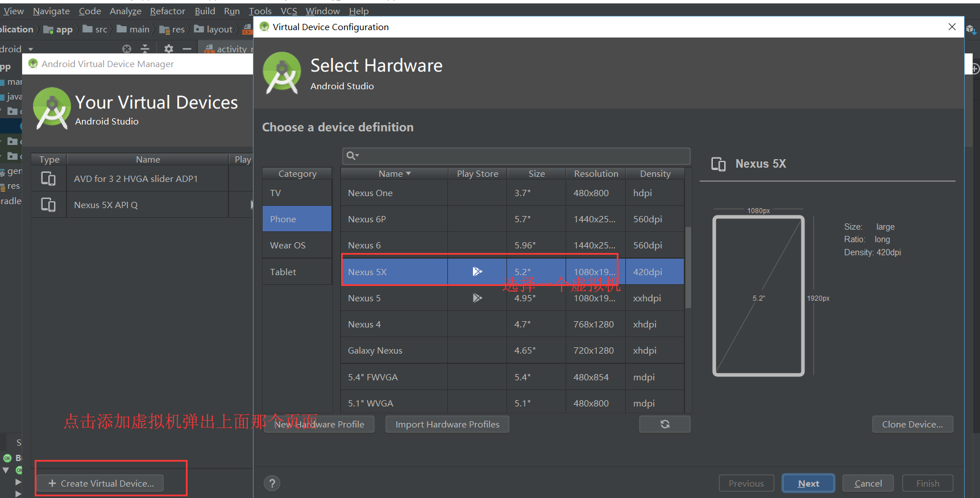Open the View menu
This screenshot has height=498, width=980.
(x=14, y=11)
